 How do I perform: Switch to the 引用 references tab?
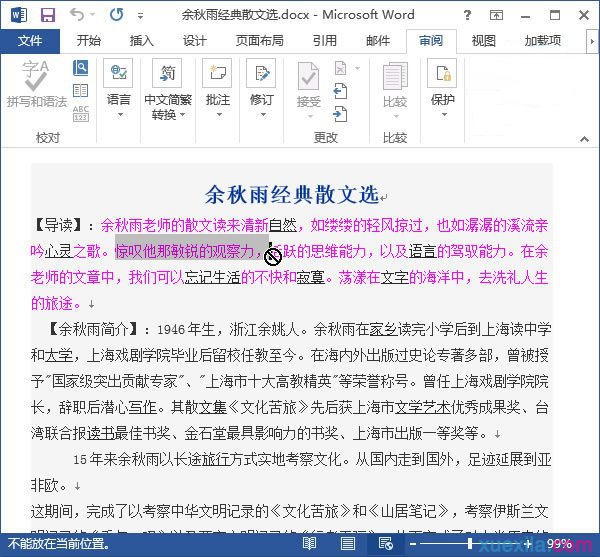tap(325, 41)
